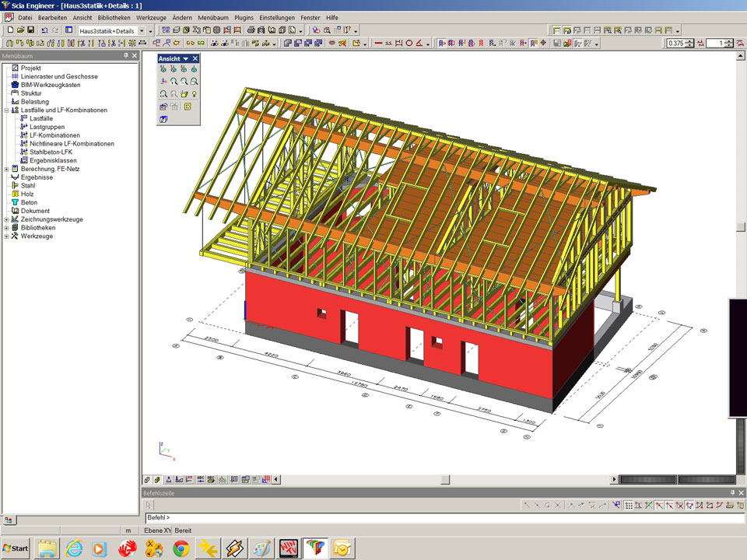This screenshot has height=560, width=747.
Task: Expand the Bibliotheken tree node
Action: 6,228
